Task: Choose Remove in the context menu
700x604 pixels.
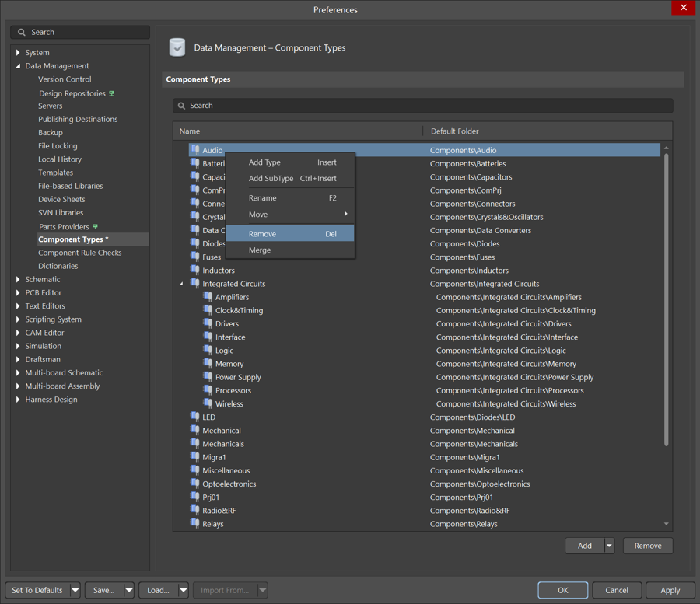Action: click(x=290, y=234)
